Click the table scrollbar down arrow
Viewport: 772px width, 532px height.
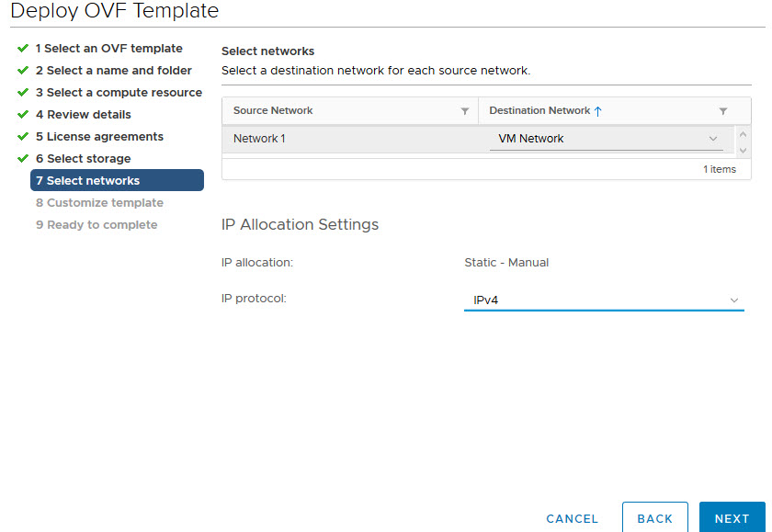(743, 148)
